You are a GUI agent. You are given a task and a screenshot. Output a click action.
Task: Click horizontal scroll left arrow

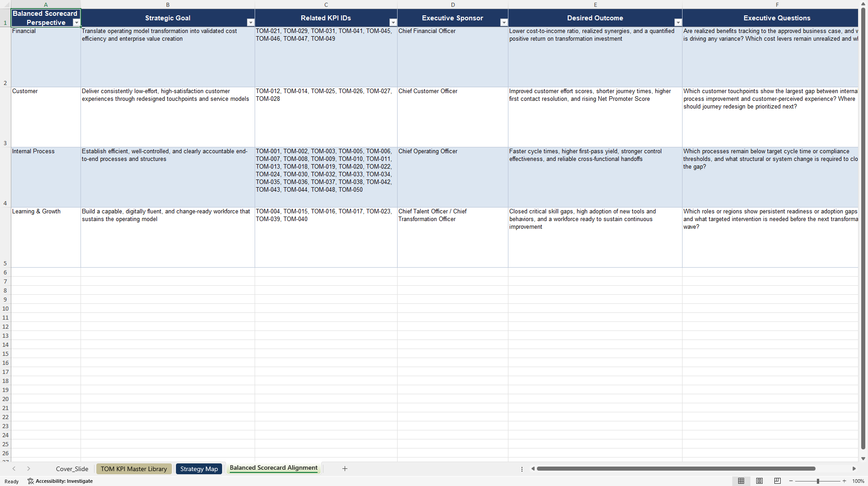pos(533,469)
